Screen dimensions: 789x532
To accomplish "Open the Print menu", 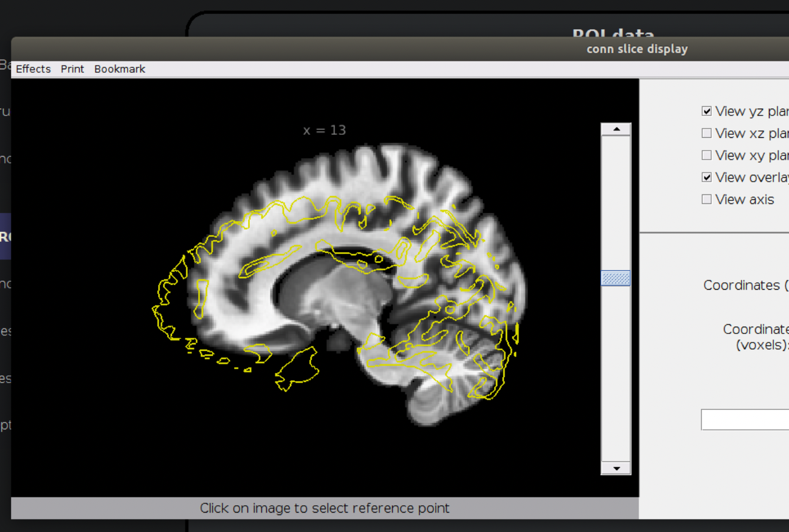I will pyautogui.click(x=72, y=69).
